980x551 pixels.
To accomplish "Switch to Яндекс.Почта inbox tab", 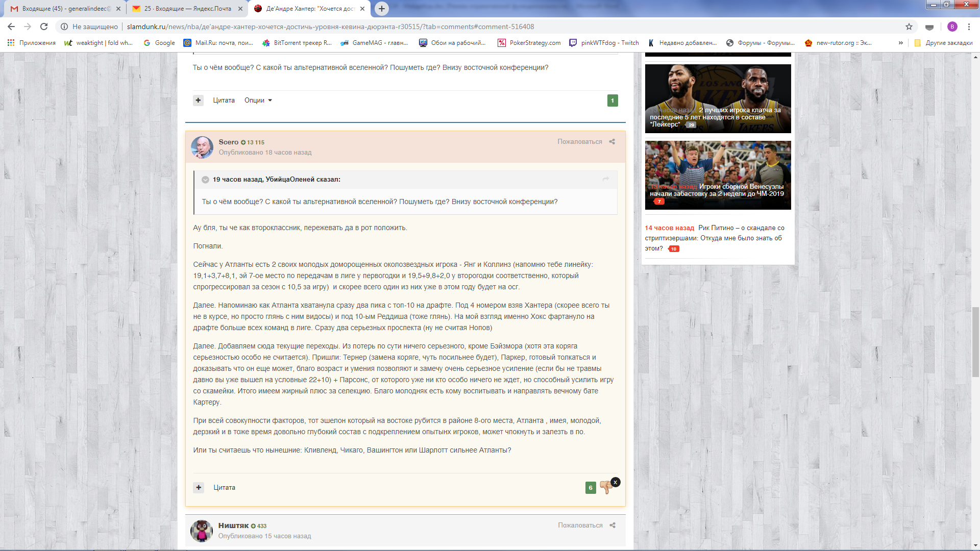I will [x=186, y=9].
